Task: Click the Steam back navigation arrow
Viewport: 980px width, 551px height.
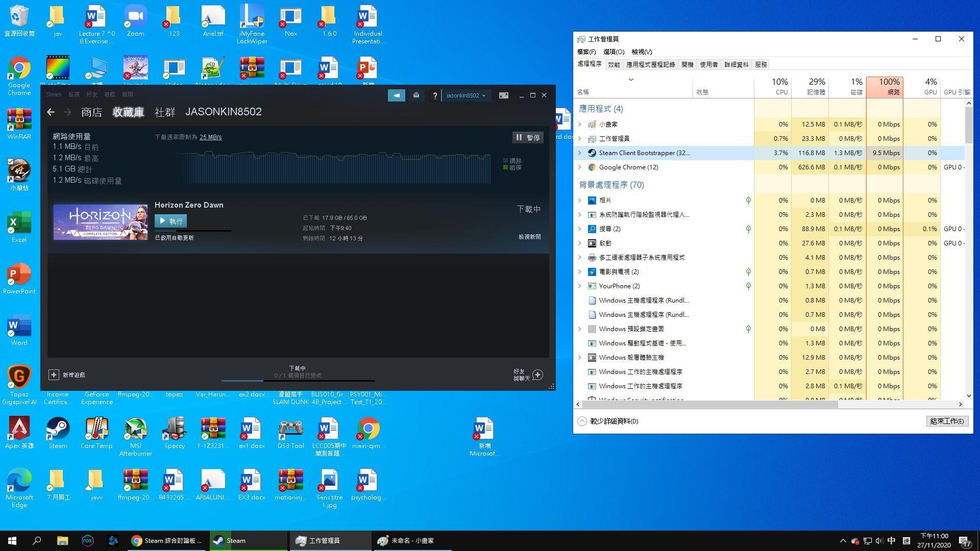Action: tap(51, 112)
